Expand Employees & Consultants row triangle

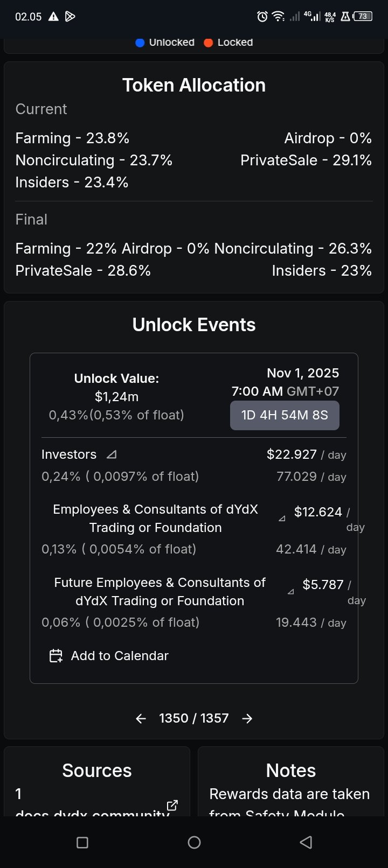point(282,519)
